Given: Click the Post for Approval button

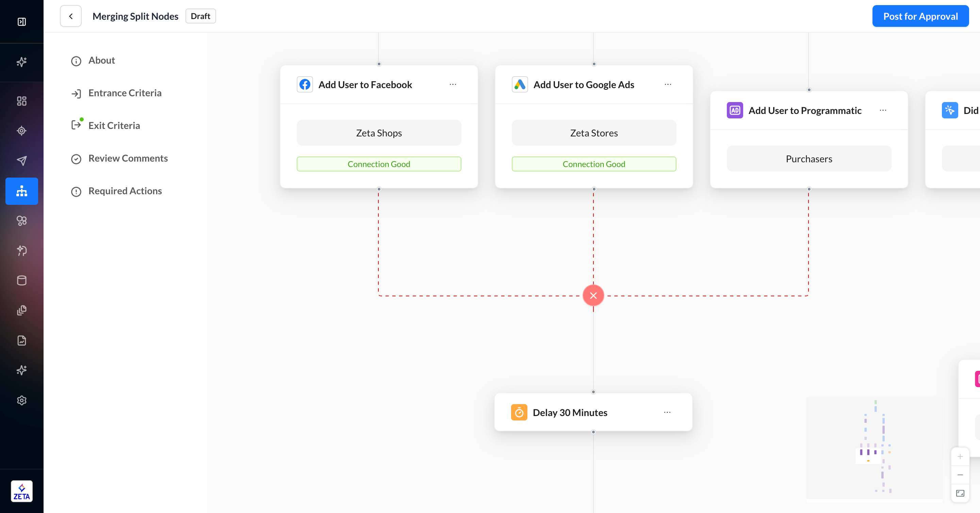Looking at the screenshot, I should click(x=920, y=16).
